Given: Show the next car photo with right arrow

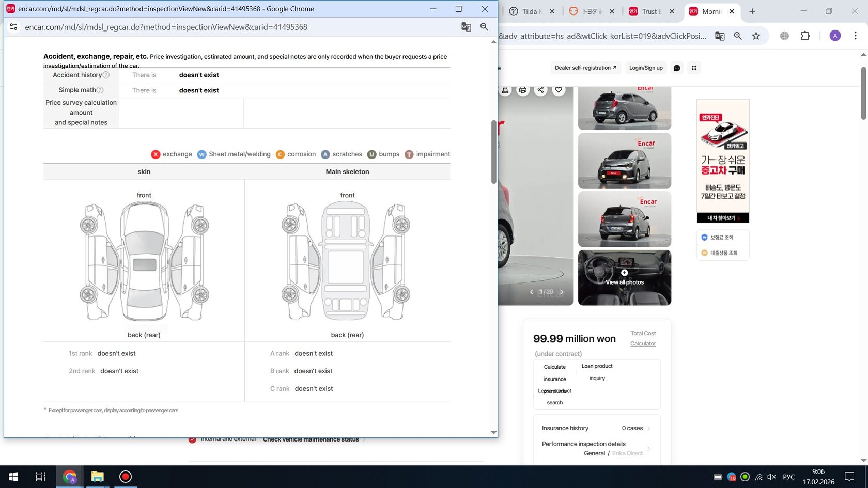Looking at the screenshot, I should (562, 292).
